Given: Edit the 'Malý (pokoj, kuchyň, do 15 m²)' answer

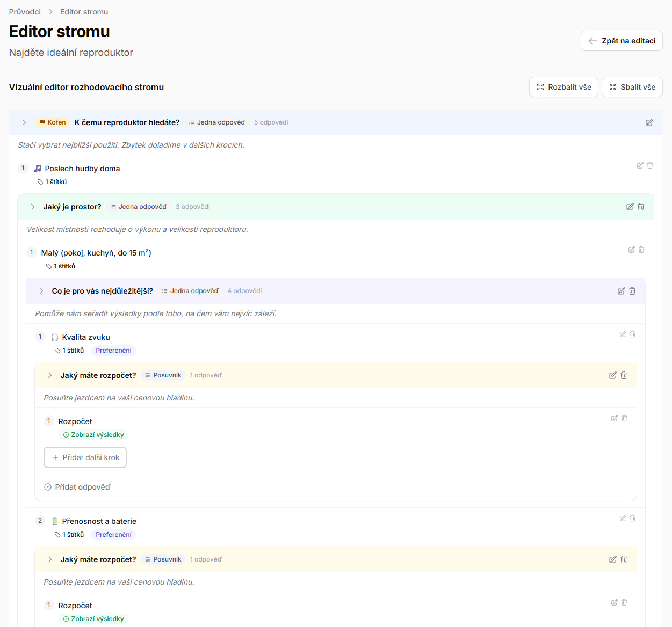Looking at the screenshot, I should [x=632, y=250].
